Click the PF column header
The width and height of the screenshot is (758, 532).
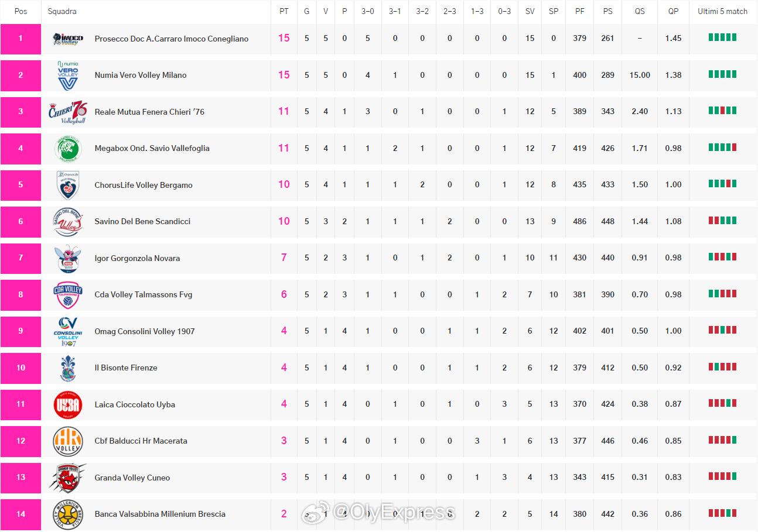580,12
